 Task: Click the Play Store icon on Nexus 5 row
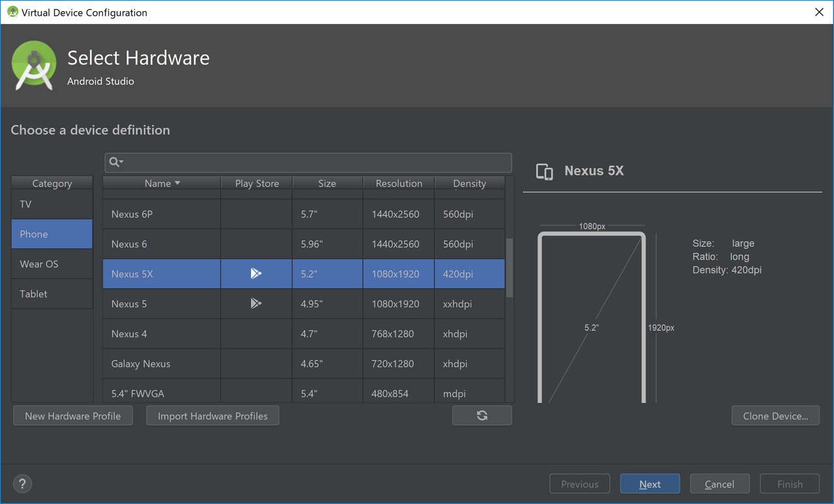(x=256, y=303)
